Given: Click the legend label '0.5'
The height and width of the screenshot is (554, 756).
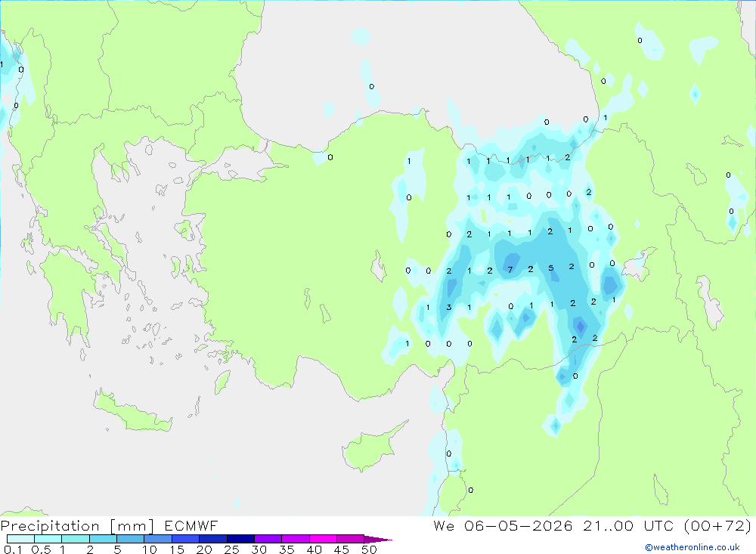Looking at the screenshot, I should click(41, 549).
